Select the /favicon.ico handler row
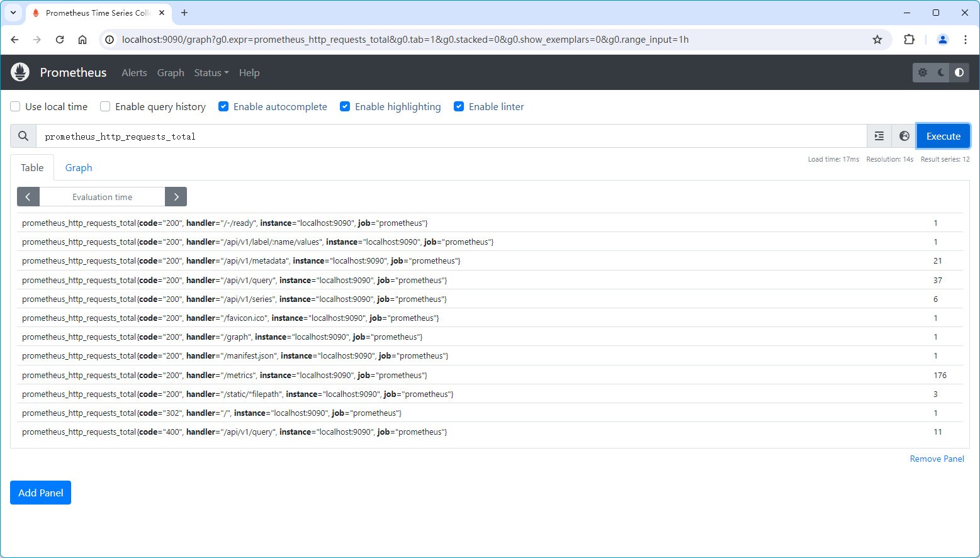Viewport: 980px width, 558px height. pyautogui.click(x=490, y=318)
